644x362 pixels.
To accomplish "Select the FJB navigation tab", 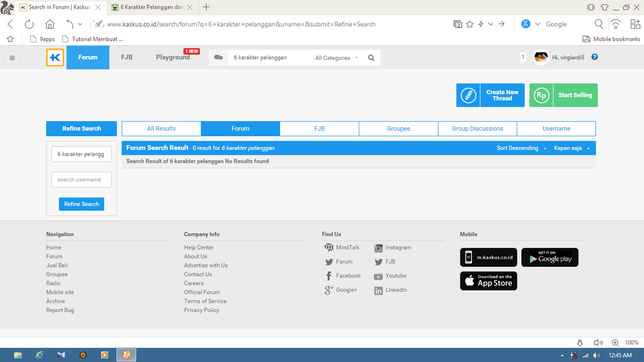I will pyautogui.click(x=127, y=57).
